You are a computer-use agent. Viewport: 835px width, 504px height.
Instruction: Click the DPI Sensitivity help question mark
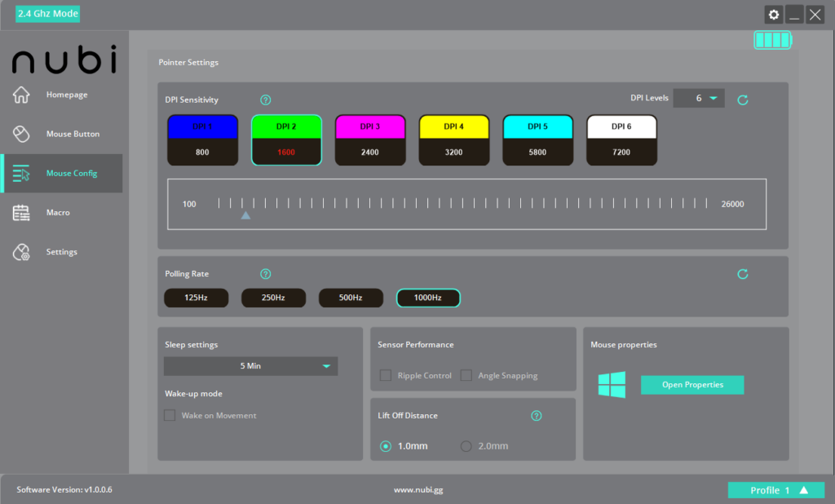click(x=265, y=100)
